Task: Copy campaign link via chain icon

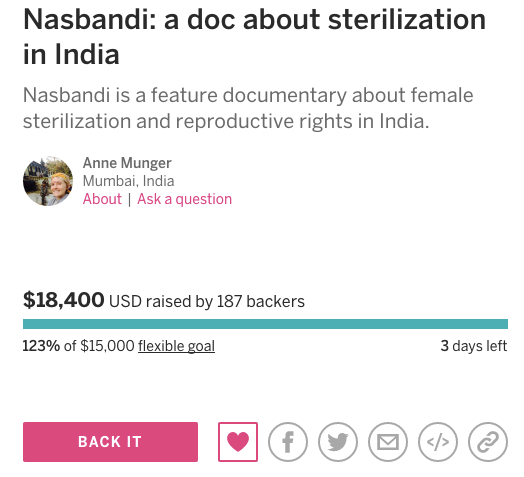Action: tap(488, 442)
